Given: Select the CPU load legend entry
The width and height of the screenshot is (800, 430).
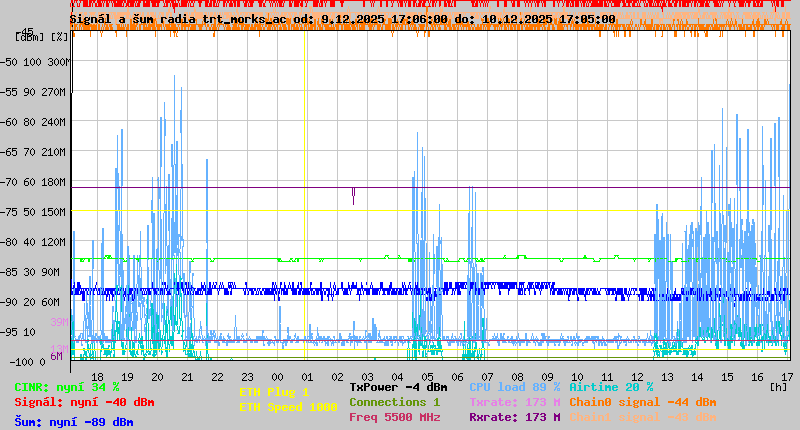Looking at the screenshot, I should click(514, 387).
